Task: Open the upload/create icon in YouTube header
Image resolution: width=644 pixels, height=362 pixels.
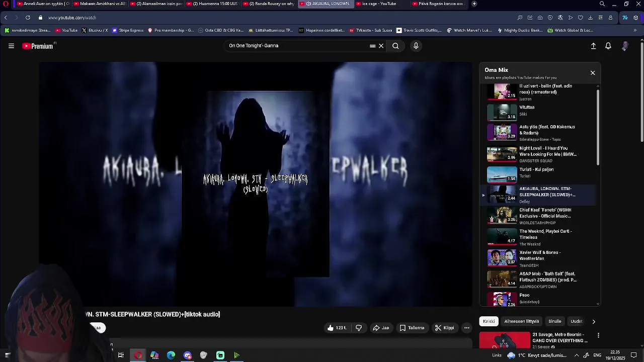Action: [593, 46]
